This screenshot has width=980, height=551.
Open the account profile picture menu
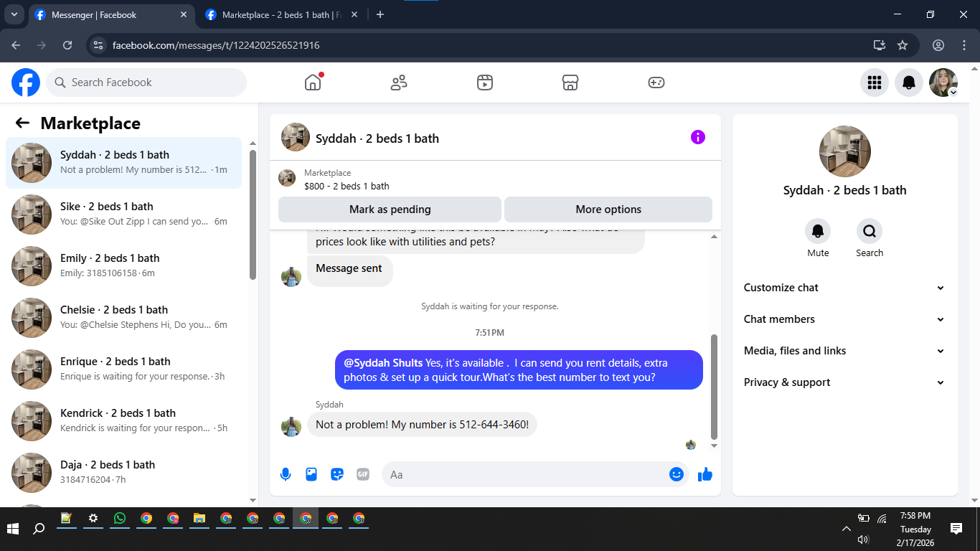(943, 83)
